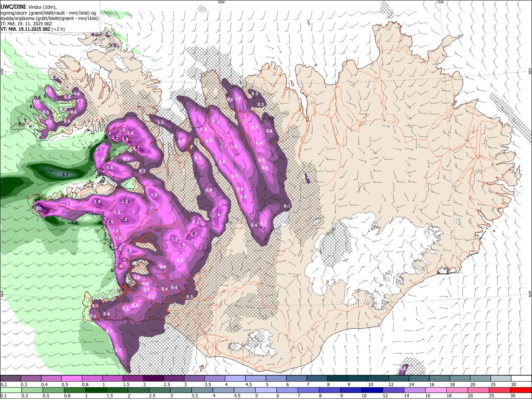Click the 'rigning/skúrir (grænt/blátt/rautt - mm/1klst) og' line
The image size is (532, 399).
pyautogui.click(x=48, y=13)
